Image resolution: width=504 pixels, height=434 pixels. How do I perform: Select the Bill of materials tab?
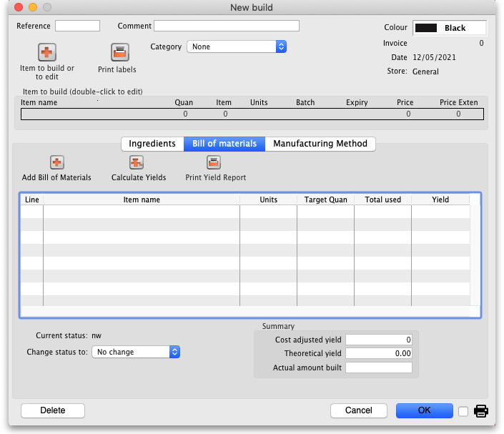(224, 144)
